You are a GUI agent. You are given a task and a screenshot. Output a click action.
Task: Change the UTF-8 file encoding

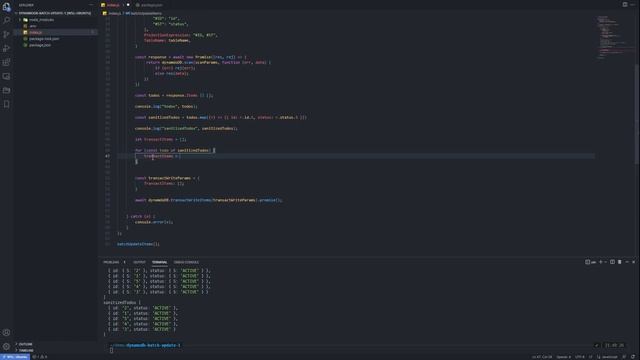pyautogui.click(x=579, y=357)
